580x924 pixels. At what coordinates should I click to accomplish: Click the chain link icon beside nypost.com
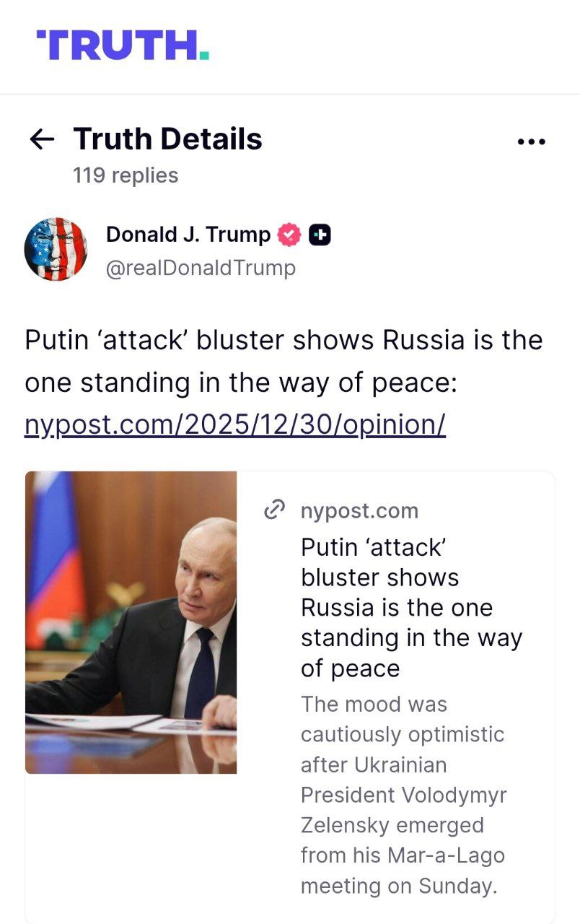point(275,510)
